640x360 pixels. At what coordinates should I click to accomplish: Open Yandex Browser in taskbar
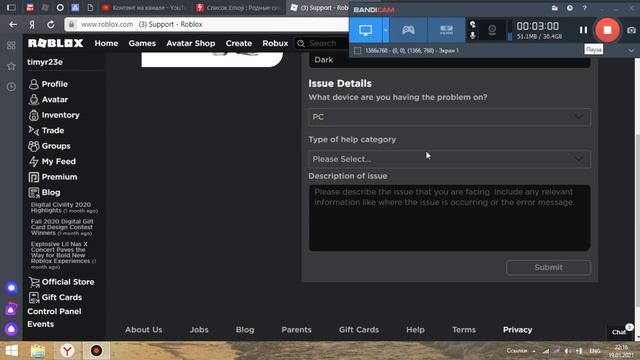tap(67, 351)
